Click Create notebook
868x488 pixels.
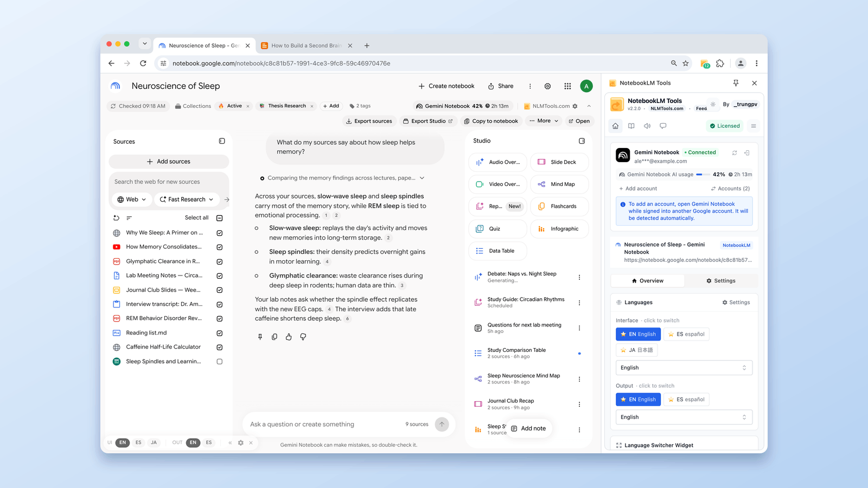pyautogui.click(x=446, y=86)
